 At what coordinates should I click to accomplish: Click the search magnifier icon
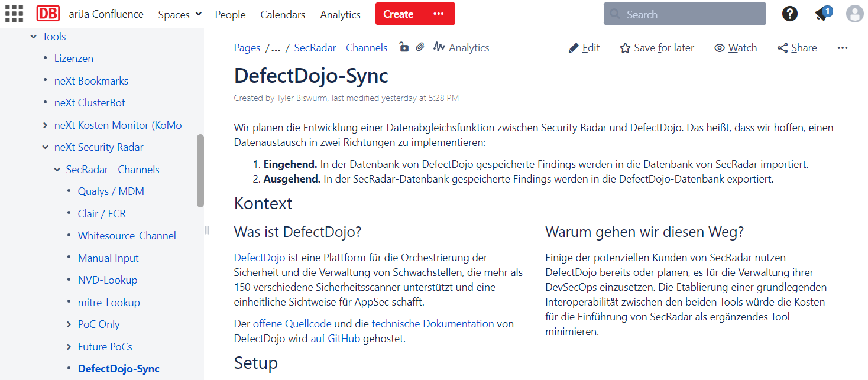coord(616,14)
